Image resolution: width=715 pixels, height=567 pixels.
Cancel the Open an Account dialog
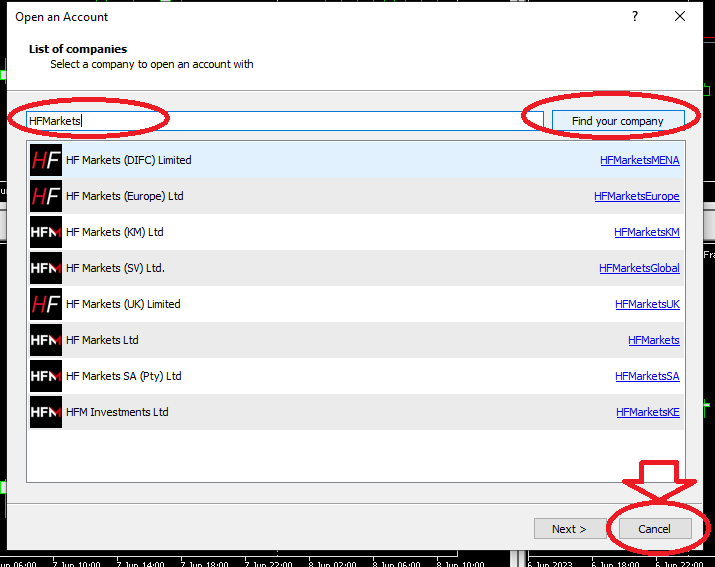[654, 529]
